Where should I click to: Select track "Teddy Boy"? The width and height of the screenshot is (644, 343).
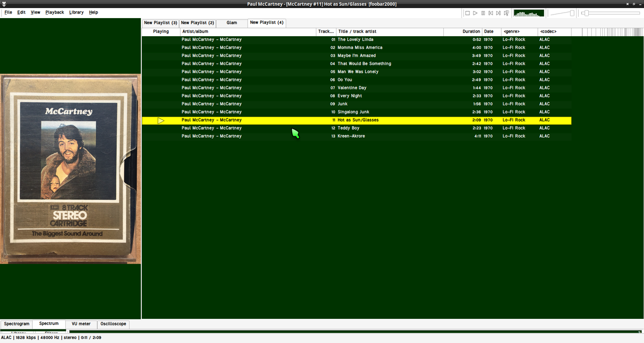[x=357, y=128]
